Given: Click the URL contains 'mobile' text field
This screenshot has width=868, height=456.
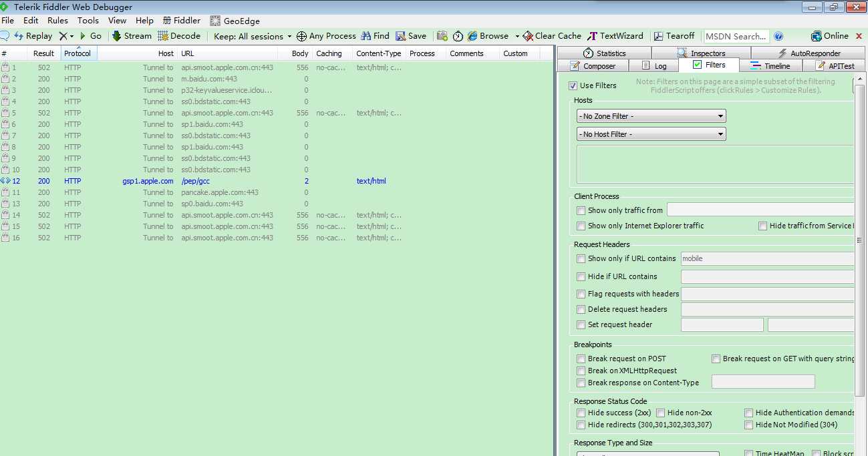Looking at the screenshot, I should [767, 258].
